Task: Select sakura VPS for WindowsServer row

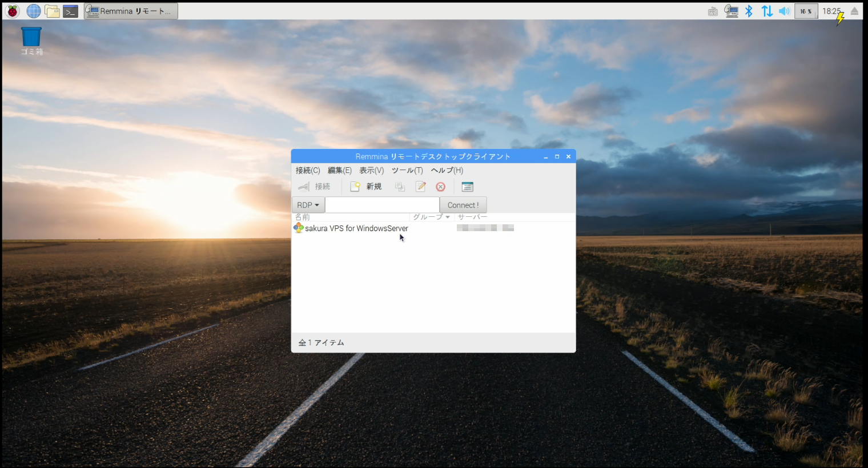Action: (x=433, y=228)
